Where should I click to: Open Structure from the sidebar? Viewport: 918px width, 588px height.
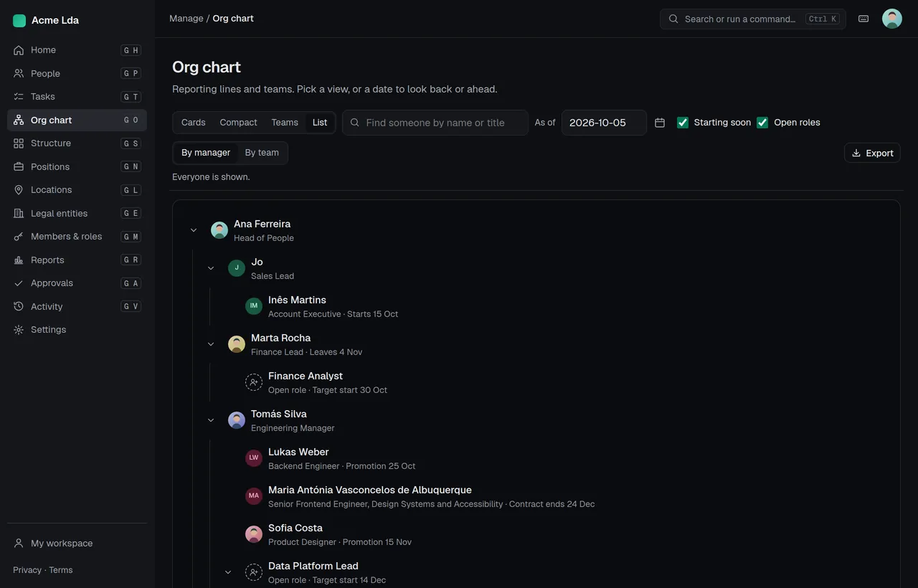point(77,143)
